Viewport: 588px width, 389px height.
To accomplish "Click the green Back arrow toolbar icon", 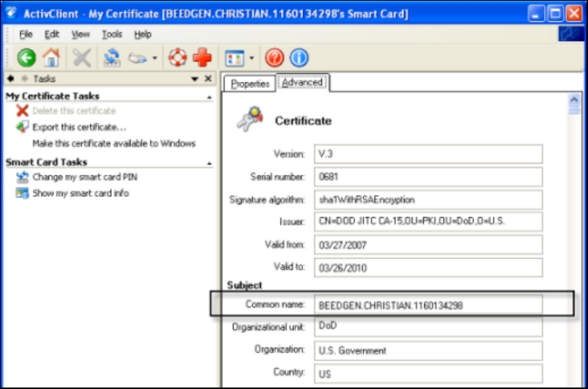I will coord(26,58).
